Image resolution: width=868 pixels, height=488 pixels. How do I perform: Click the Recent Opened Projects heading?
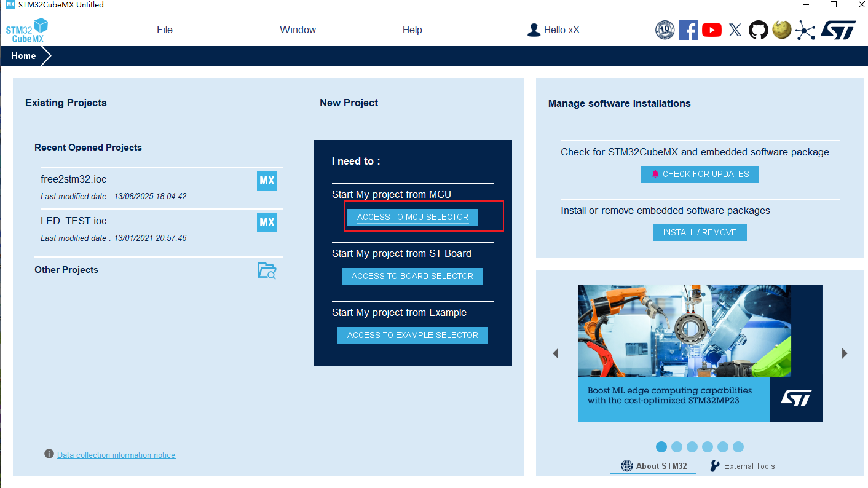point(88,148)
